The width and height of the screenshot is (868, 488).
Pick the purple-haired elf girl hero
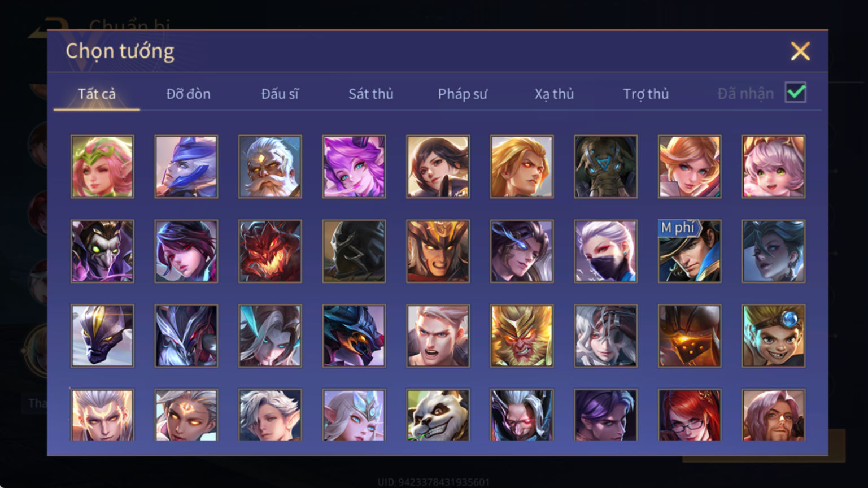coord(354,167)
